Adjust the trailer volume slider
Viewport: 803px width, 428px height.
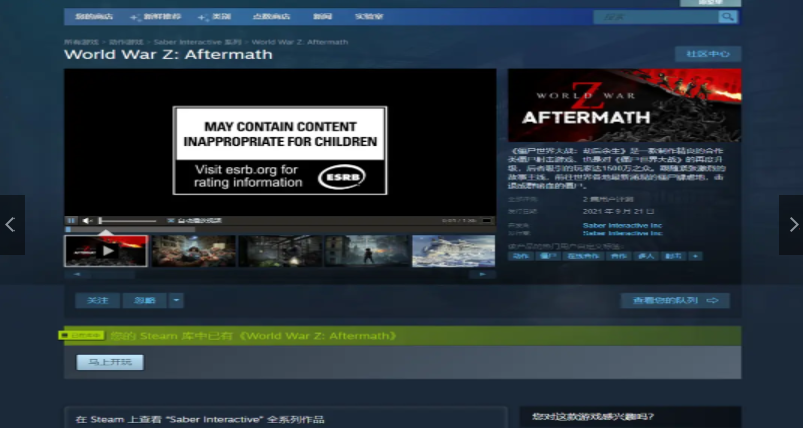pos(128,221)
